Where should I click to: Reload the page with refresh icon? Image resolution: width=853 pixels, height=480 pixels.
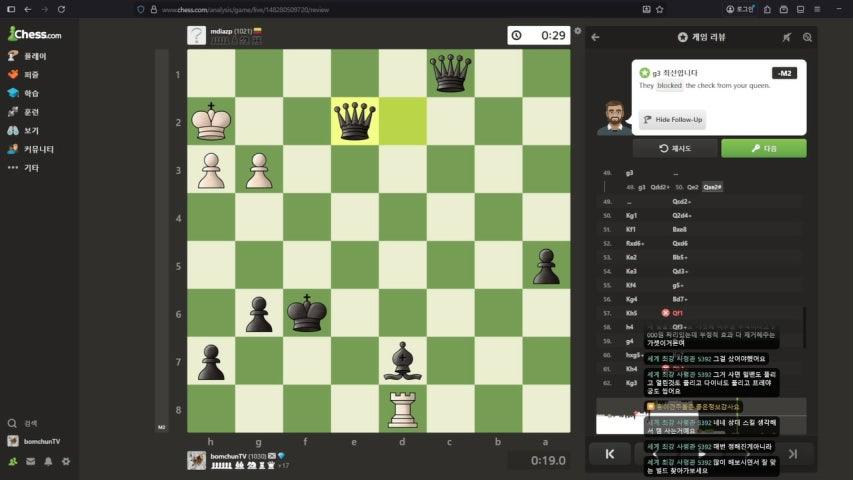pyautogui.click(x=61, y=9)
